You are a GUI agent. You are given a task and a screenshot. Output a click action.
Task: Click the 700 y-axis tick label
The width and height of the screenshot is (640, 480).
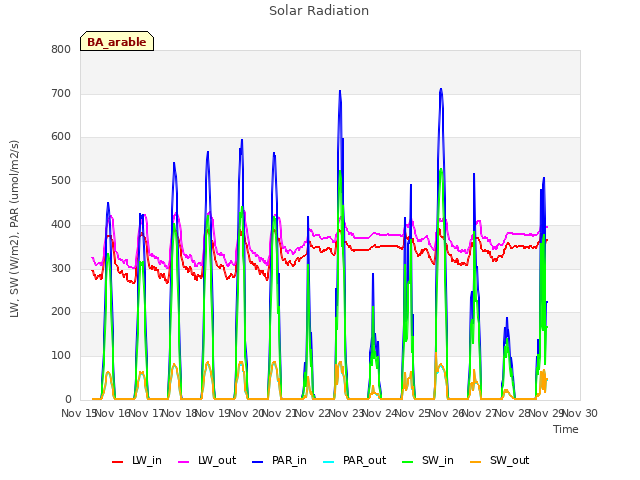point(61,93)
